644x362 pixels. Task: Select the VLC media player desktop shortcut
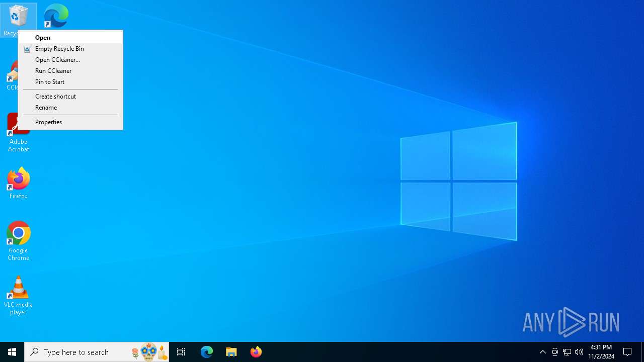pyautogui.click(x=18, y=296)
